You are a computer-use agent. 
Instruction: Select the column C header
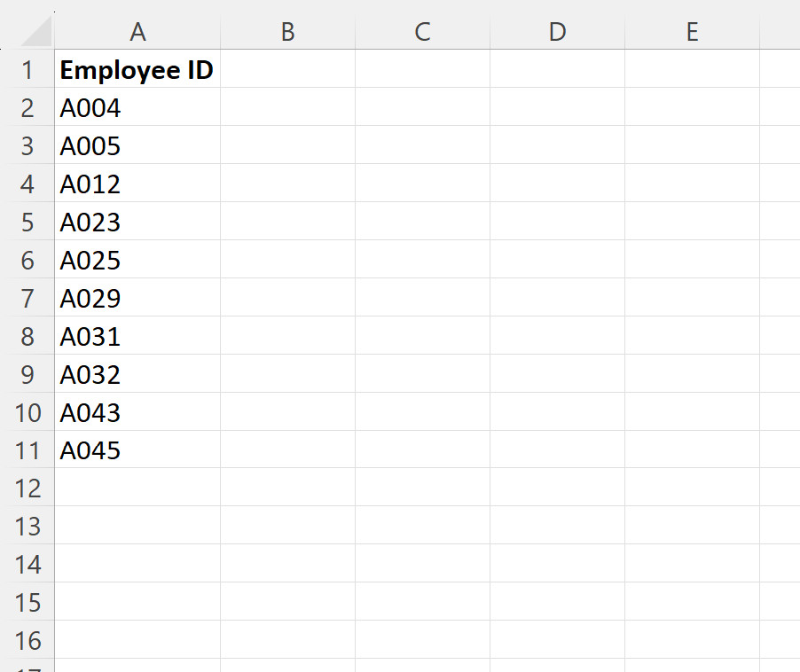(x=422, y=31)
